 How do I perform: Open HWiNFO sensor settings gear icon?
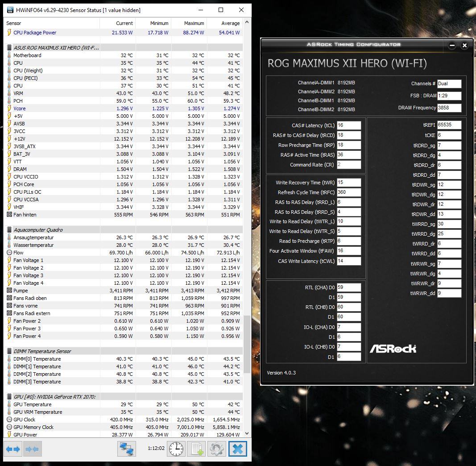pos(217,449)
